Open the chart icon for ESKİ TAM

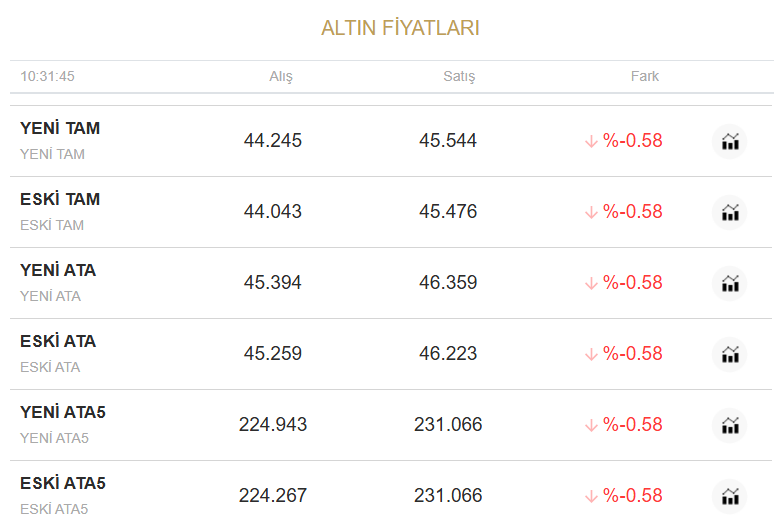730,213
